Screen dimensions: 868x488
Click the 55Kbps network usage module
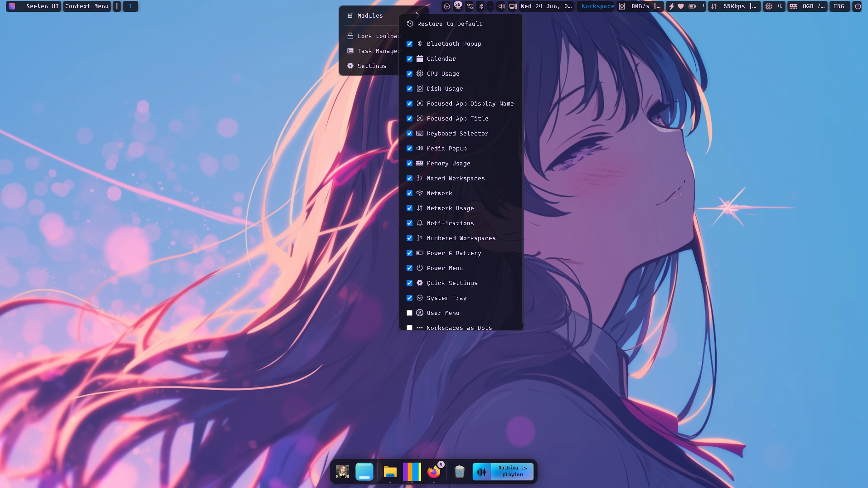(x=734, y=6)
